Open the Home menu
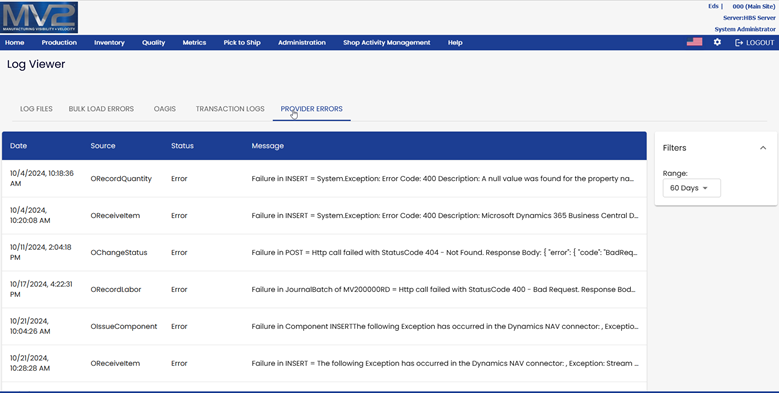 (14, 43)
